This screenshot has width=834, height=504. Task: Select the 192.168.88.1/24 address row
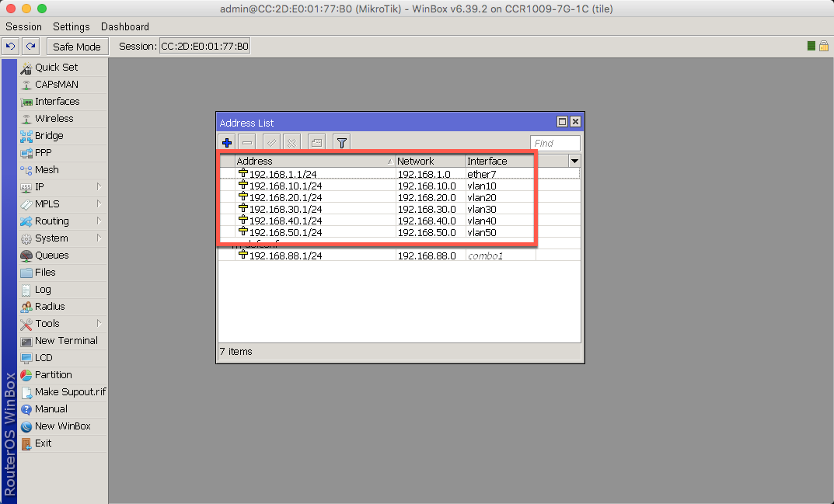[x=399, y=255]
